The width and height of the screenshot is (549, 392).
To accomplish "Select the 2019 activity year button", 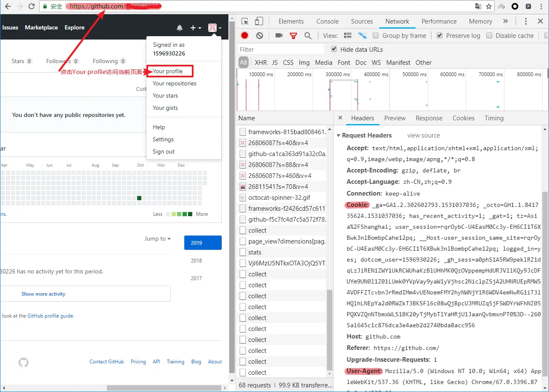I will click(x=203, y=243).
